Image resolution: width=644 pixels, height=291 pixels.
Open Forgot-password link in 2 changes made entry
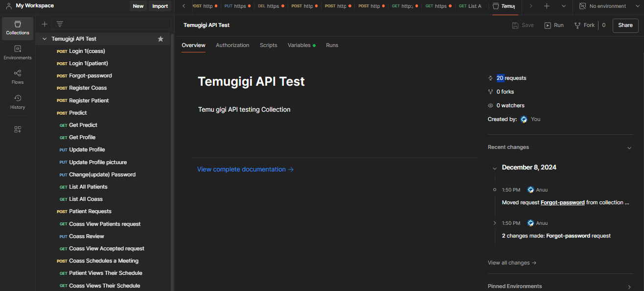(568, 236)
